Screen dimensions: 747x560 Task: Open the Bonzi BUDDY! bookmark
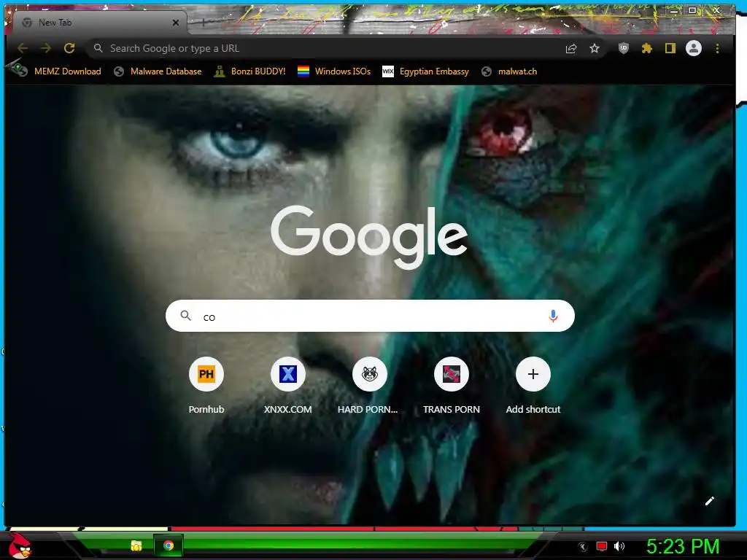[x=250, y=71]
